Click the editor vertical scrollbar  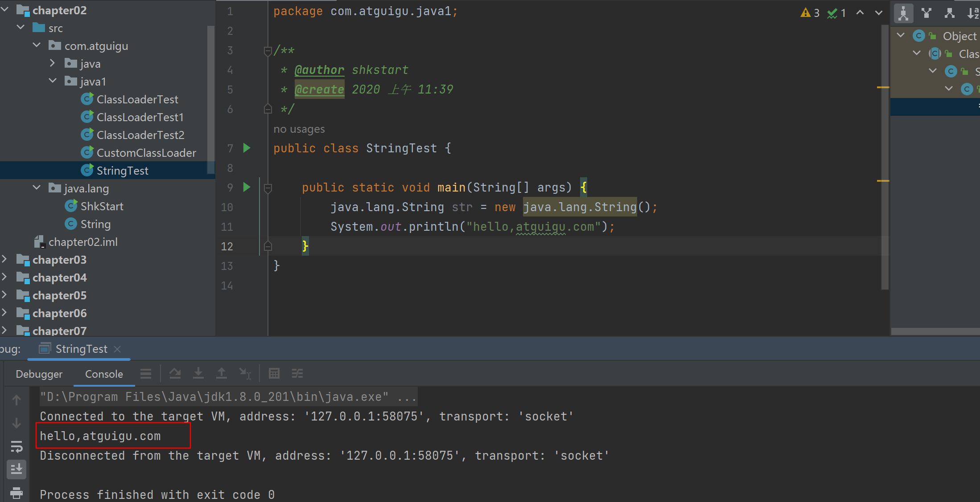(x=885, y=157)
